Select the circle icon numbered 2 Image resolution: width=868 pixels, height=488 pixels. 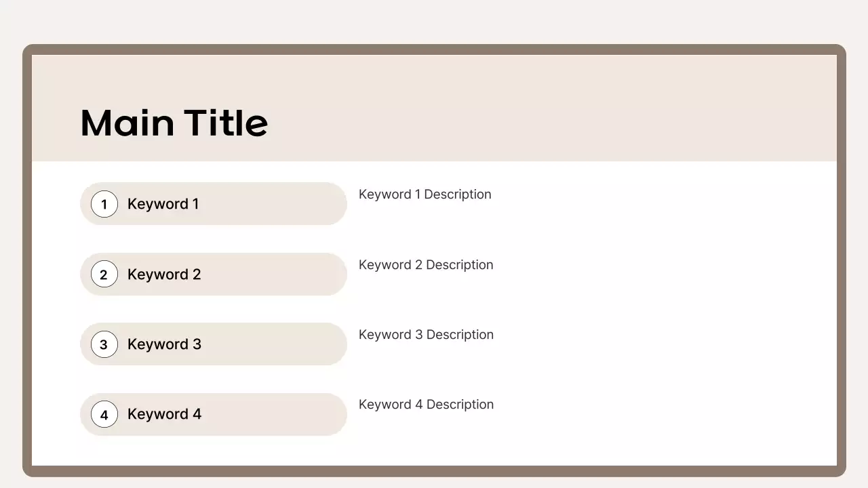[104, 274]
